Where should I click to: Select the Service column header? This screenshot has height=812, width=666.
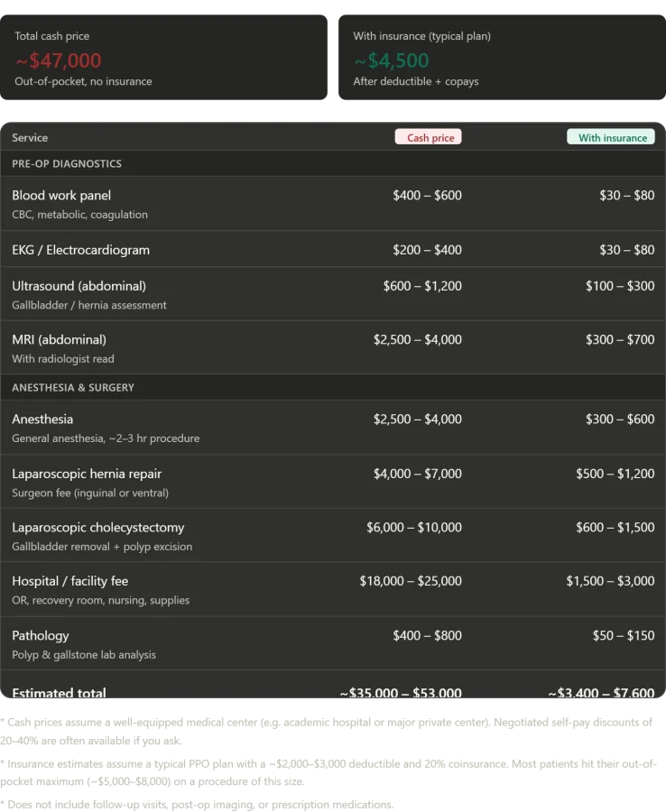coord(30,138)
